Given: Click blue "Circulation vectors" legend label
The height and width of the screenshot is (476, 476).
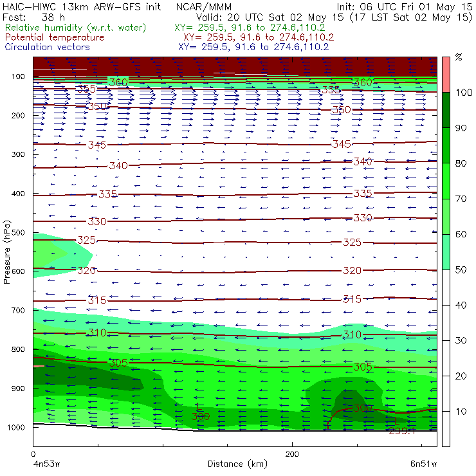Looking at the screenshot, I should [47, 47].
